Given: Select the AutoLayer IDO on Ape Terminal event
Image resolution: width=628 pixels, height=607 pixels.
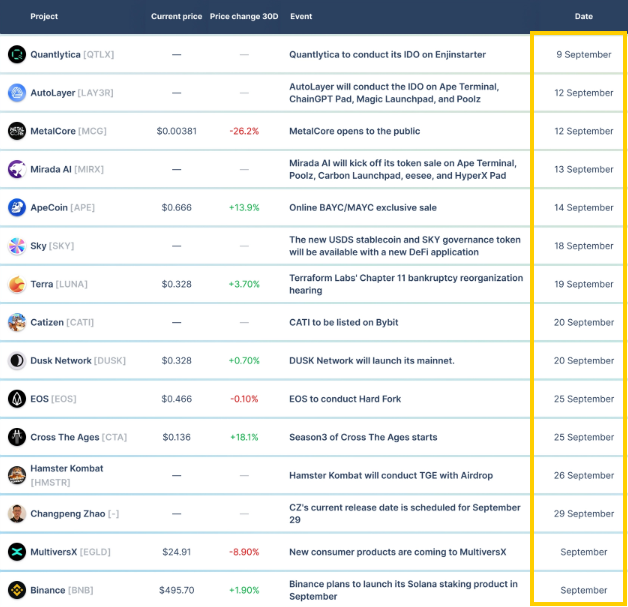Looking at the screenshot, I should (394, 93).
